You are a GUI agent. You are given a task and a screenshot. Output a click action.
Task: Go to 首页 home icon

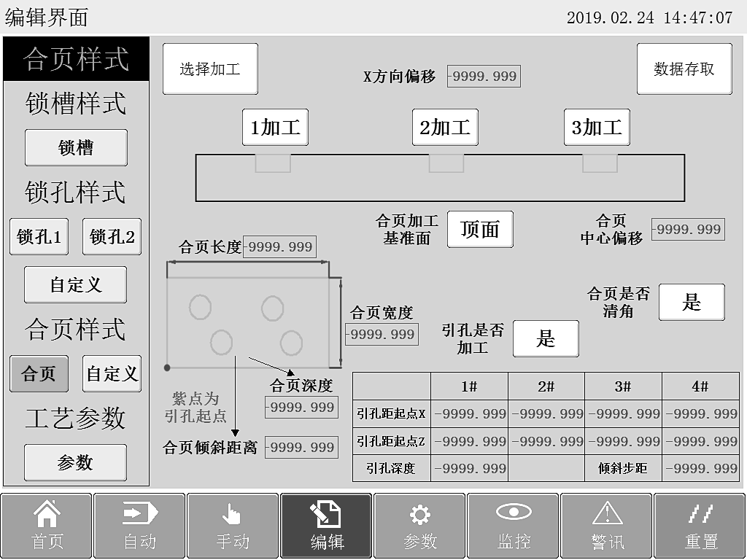pyautogui.click(x=46, y=525)
